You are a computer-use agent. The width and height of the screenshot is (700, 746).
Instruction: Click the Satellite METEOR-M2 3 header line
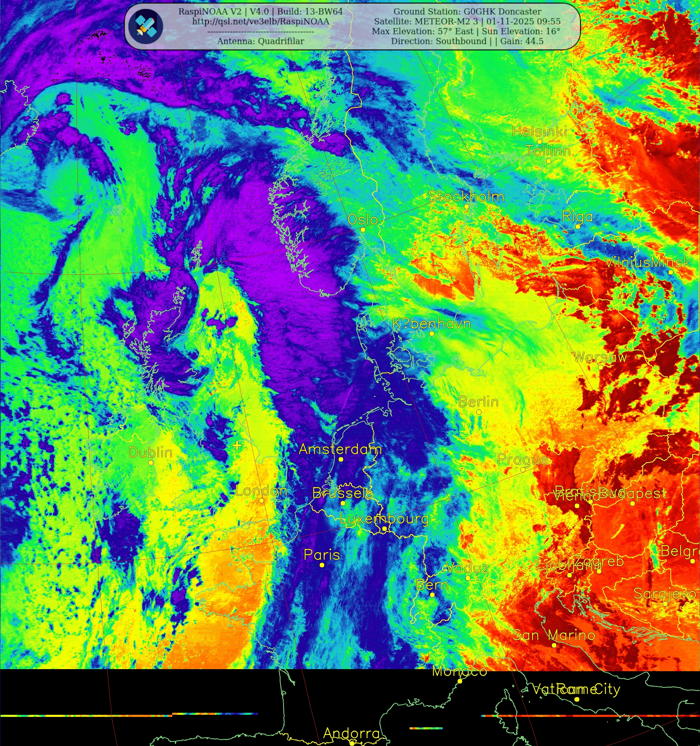tap(467, 21)
